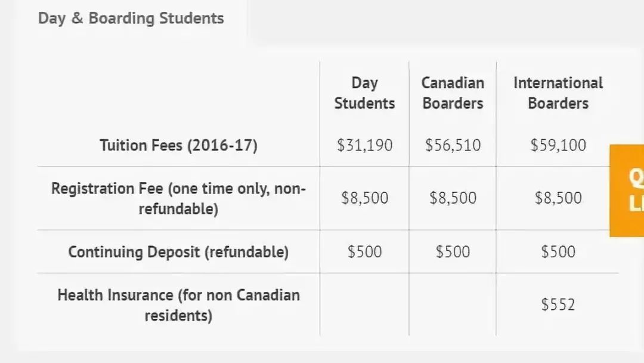The image size is (644, 363).
Task: Click the empty Health Insurance cell for Day Students
Action: tap(364, 304)
